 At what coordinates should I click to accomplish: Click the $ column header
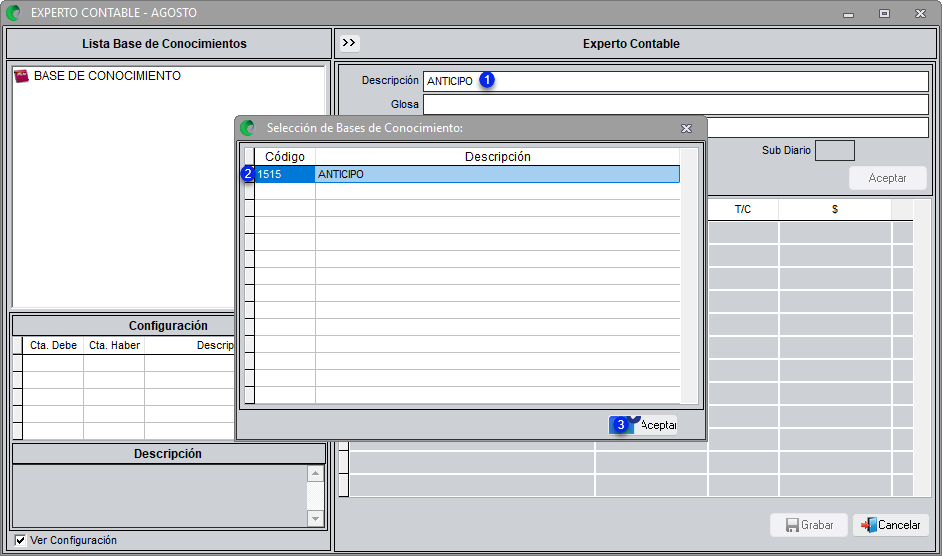(835, 209)
